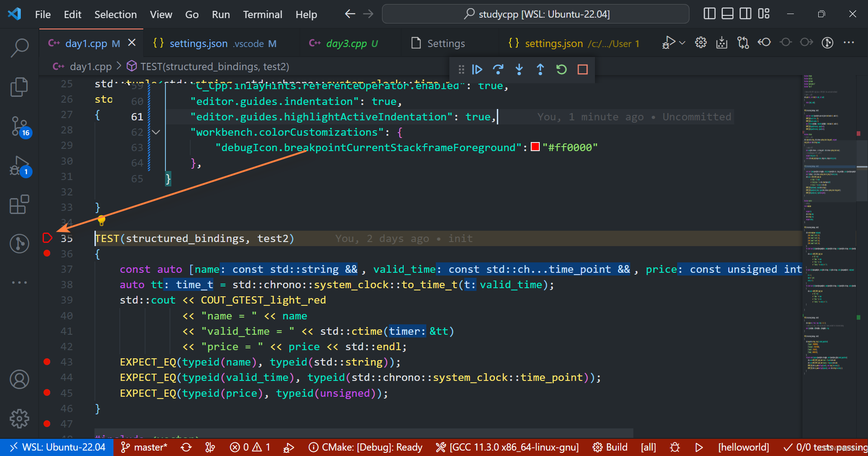Click Continue in the debug toolbar
The image size is (868, 456).
pos(477,69)
